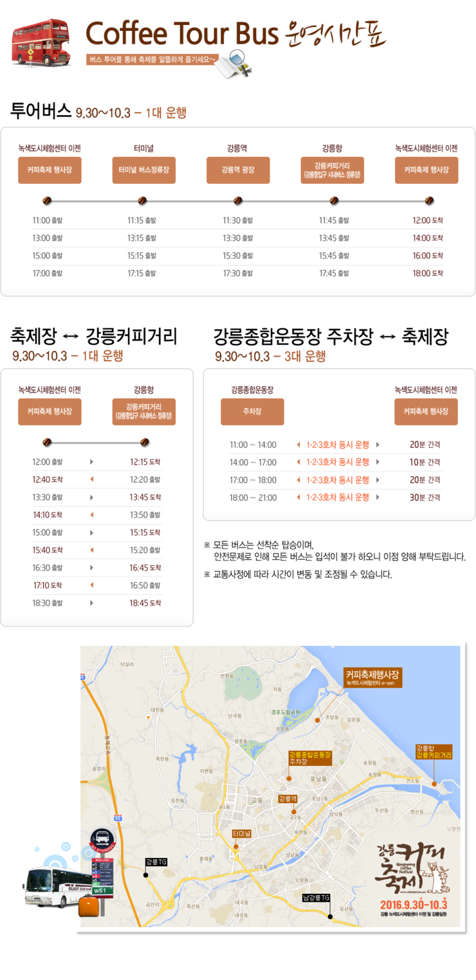The image size is (476, 980).
Task: Click the 13:45 도착 time
Action: click(145, 497)
